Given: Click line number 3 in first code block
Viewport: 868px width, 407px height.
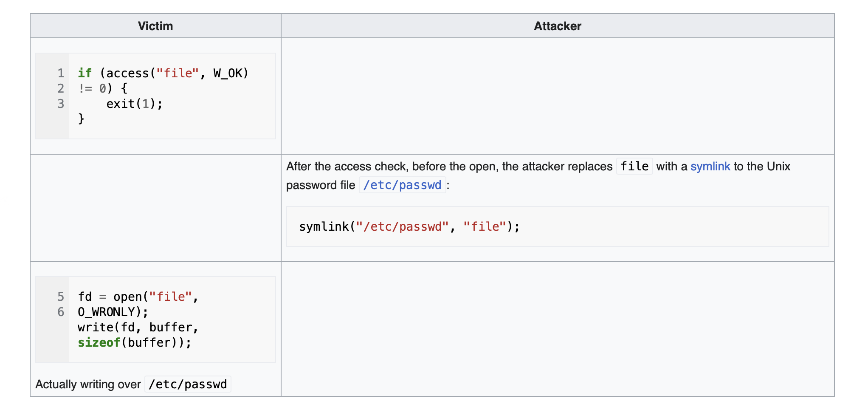Looking at the screenshot, I should (x=61, y=104).
